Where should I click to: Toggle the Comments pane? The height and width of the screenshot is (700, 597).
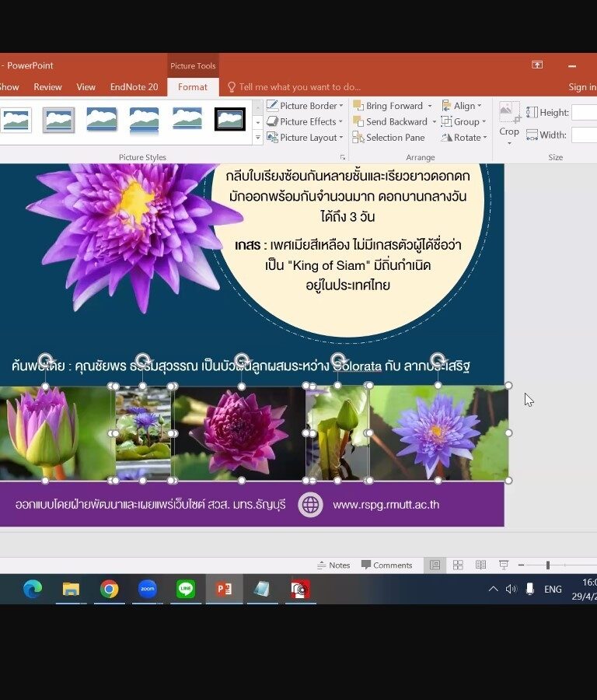[x=386, y=565]
